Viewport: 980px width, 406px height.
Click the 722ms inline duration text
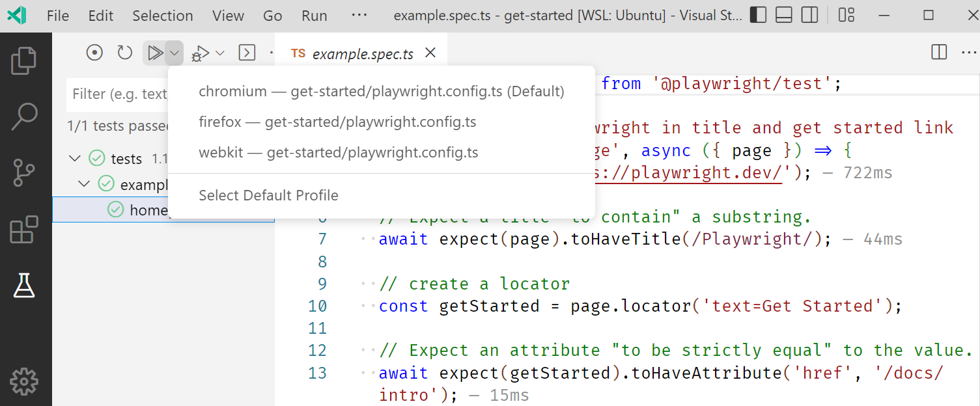click(x=867, y=173)
